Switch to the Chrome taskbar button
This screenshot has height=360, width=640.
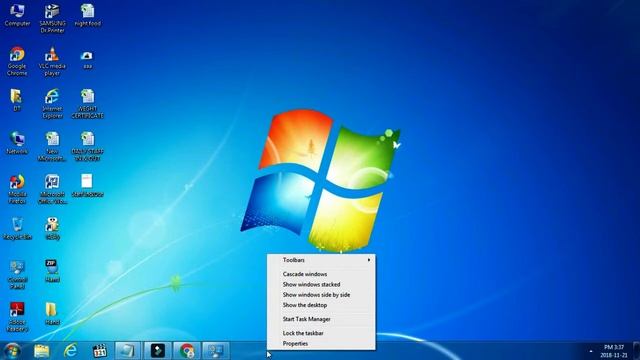(x=187, y=351)
